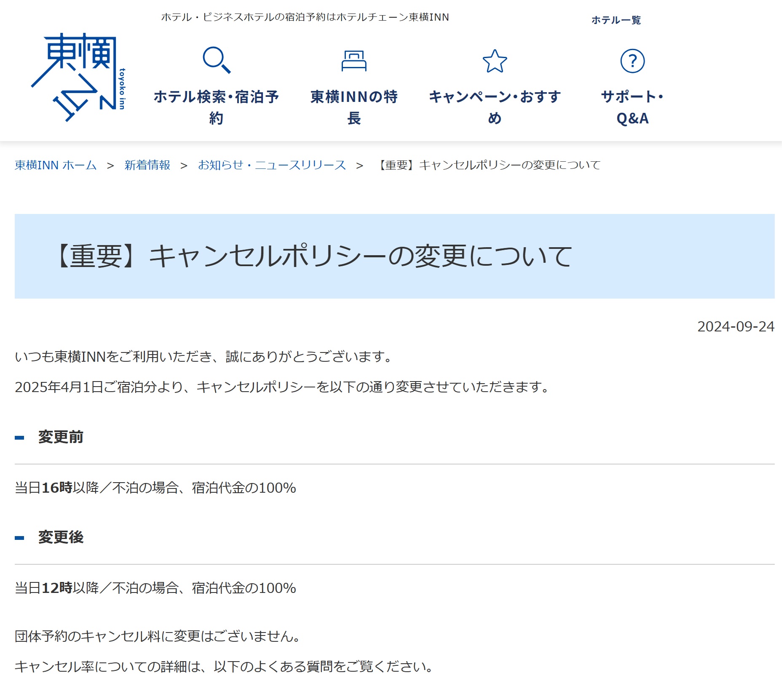
Task: Click the date 2024-09-24
Action: click(x=736, y=326)
